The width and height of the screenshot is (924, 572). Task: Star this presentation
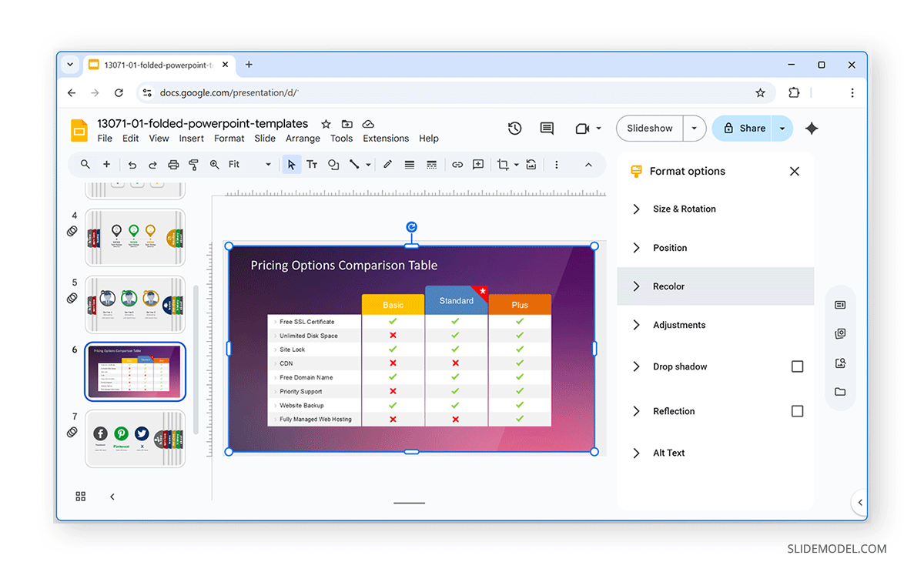[326, 123]
